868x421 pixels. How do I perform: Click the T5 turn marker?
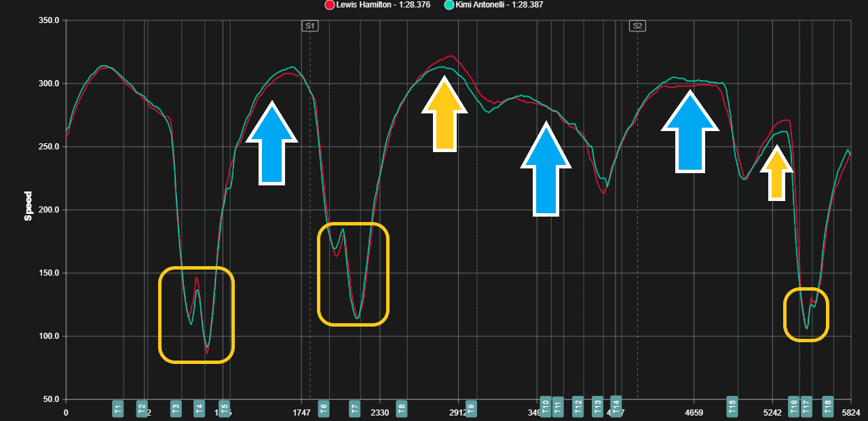click(x=225, y=409)
